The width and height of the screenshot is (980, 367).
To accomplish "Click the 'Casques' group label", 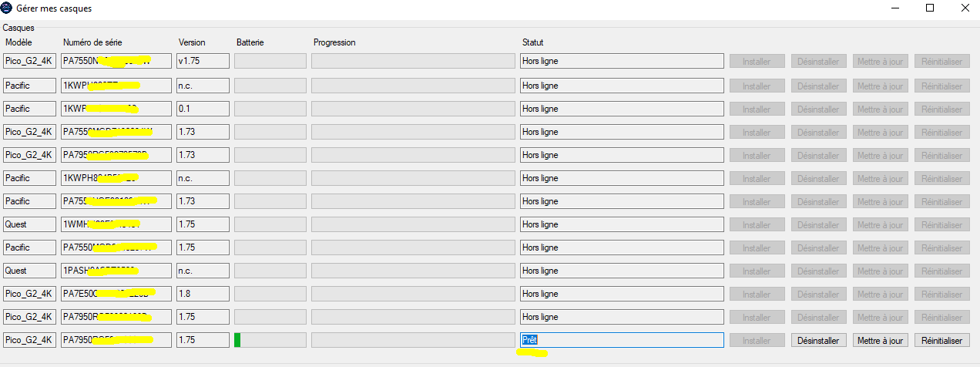I will [18, 28].
